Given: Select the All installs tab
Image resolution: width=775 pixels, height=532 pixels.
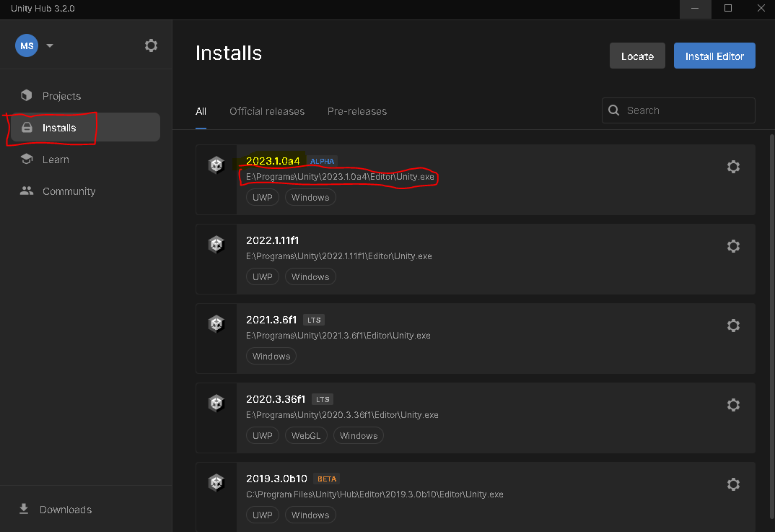Looking at the screenshot, I should tap(201, 111).
